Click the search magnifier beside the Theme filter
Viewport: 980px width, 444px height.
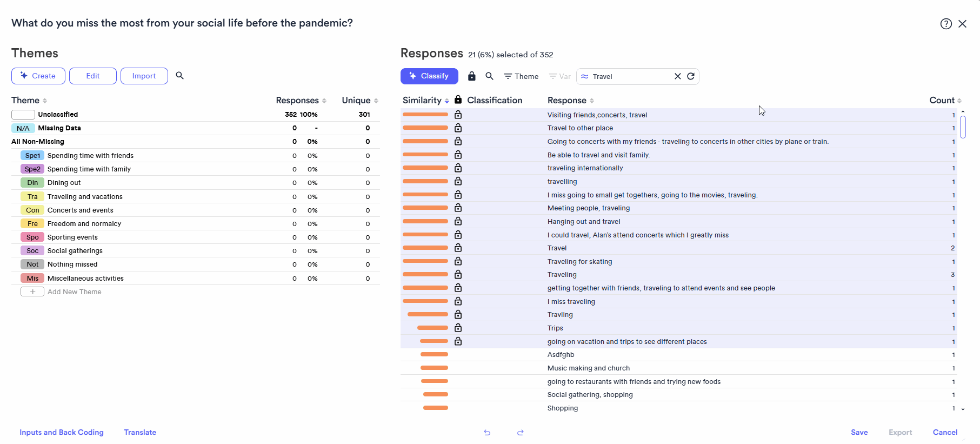(490, 76)
